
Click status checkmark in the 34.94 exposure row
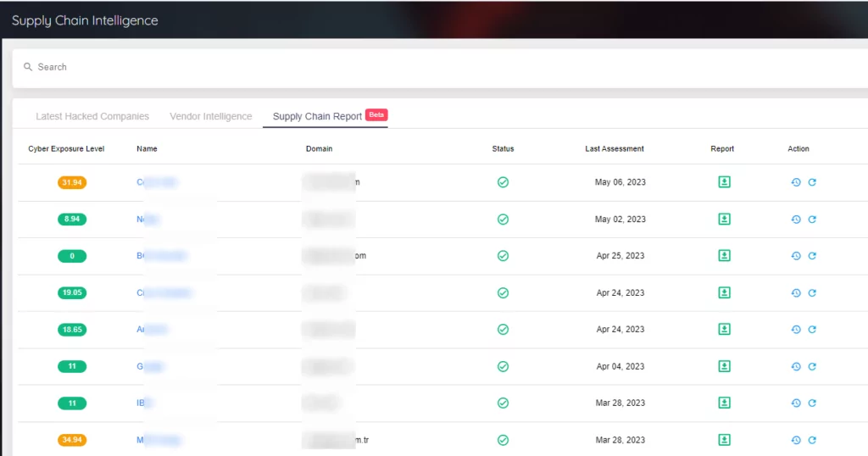tap(503, 440)
